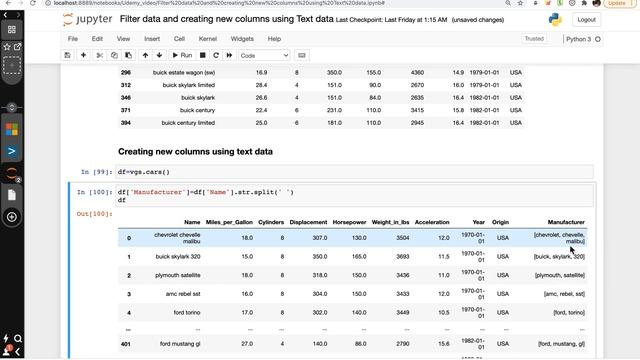Viewport: 640px width, 360px height.
Task: Click the browser address bar URL
Action: (219, 3)
